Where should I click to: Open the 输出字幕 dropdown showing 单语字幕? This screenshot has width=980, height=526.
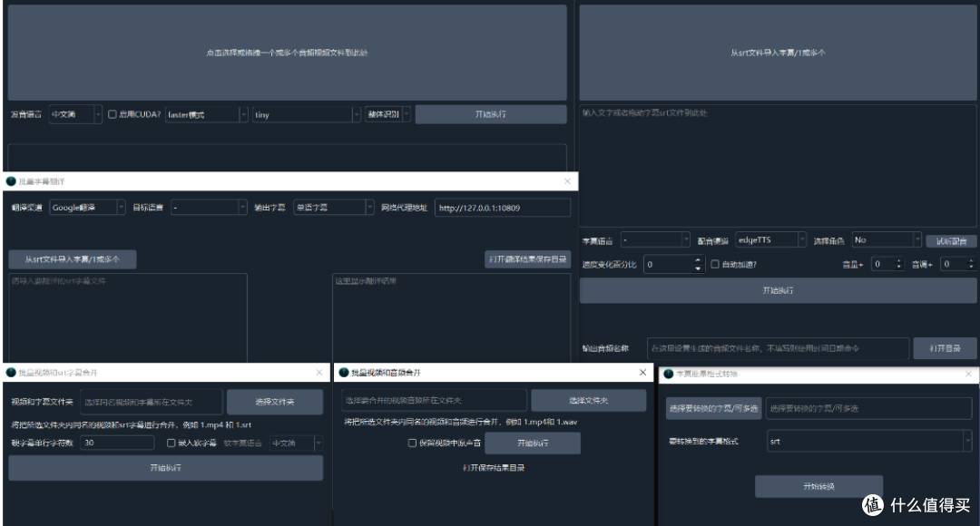click(334, 208)
